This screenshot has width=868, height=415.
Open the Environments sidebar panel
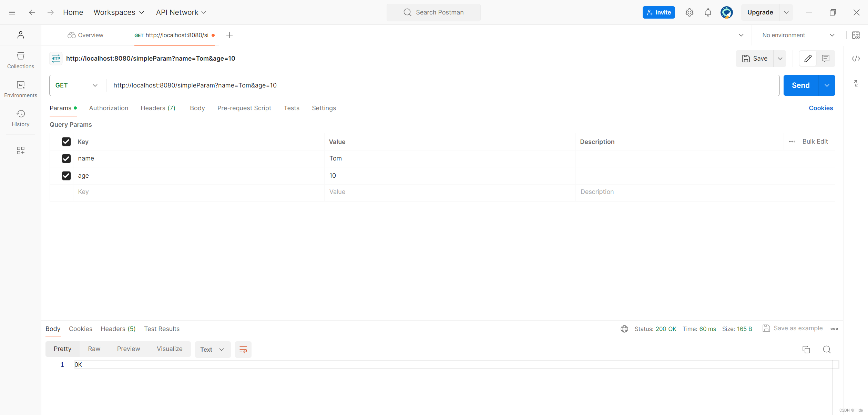(20, 89)
